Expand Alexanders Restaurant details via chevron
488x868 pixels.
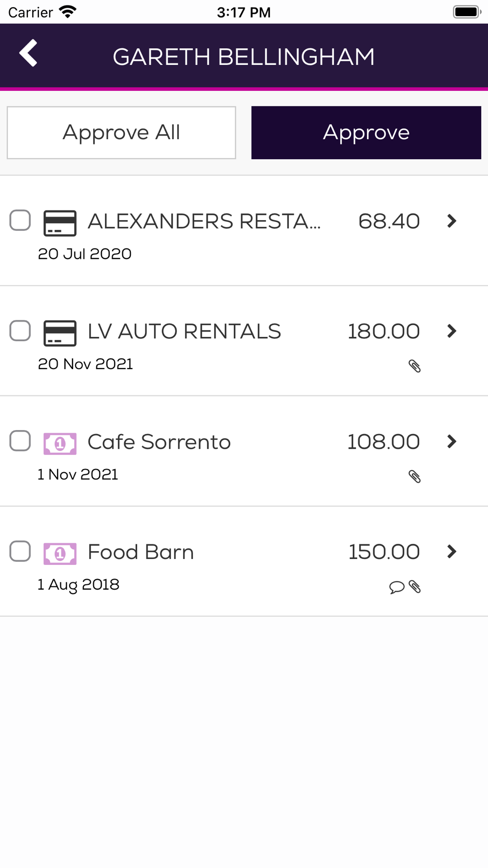point(452,221)
